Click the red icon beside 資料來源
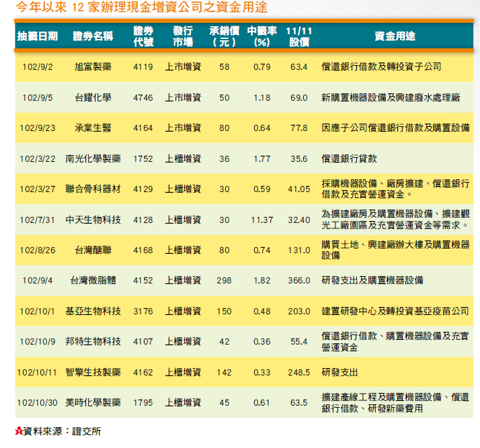The image size is (480, 448). pyautogui.click(x=18, y=431)
